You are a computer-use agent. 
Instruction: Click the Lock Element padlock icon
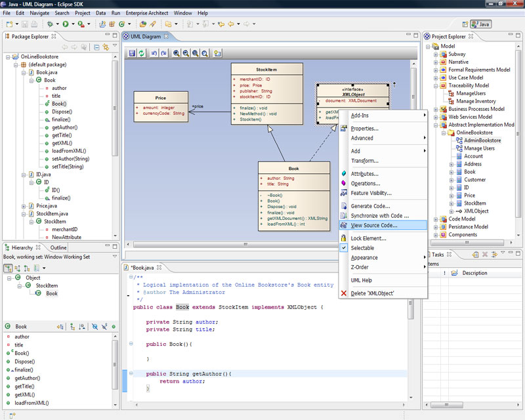click(x=343, y=238)
